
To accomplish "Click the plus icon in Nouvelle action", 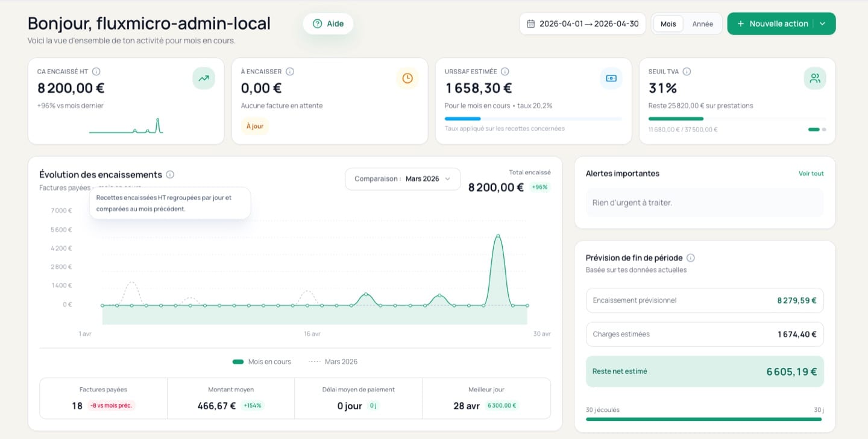I will (x=741, y=24).
